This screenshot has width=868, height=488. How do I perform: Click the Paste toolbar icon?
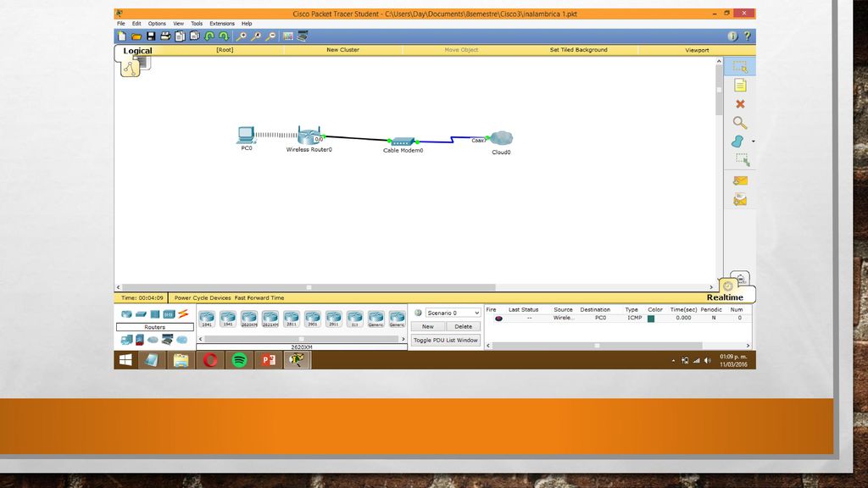[194, 36]
